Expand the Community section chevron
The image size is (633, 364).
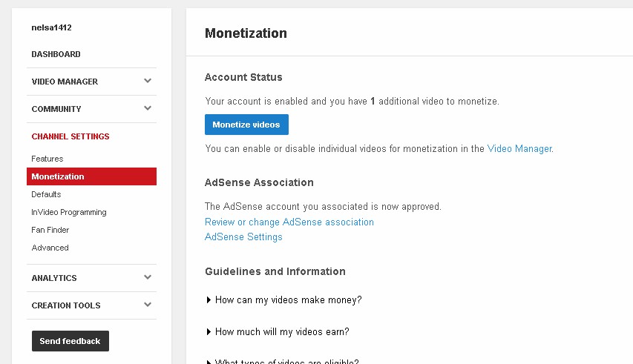[x=148, y=109]
